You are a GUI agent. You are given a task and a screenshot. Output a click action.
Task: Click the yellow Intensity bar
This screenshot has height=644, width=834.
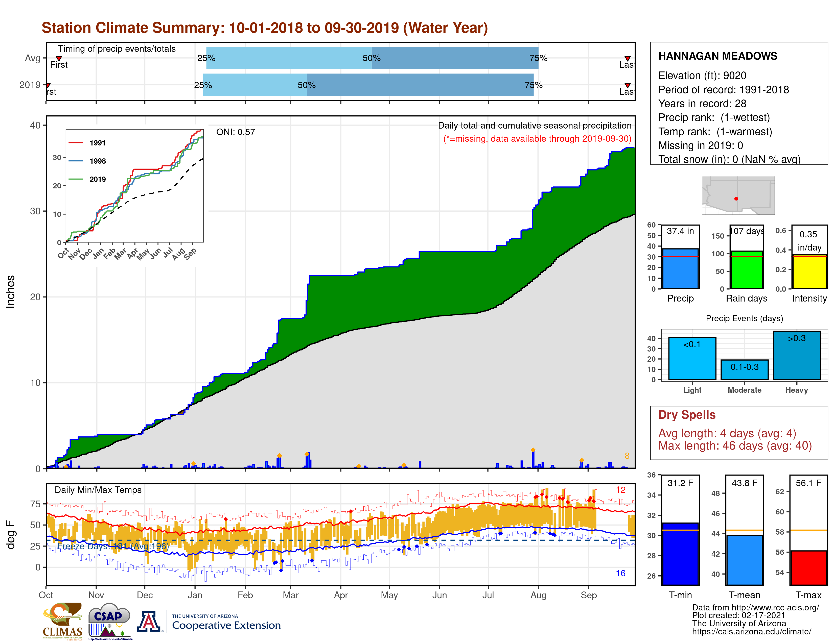(809, 272)
